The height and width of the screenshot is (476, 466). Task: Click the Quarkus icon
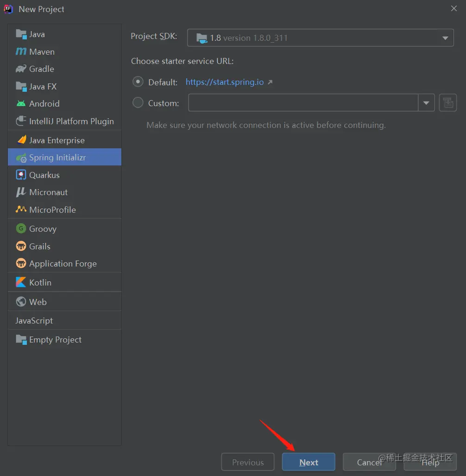point(21,175)
